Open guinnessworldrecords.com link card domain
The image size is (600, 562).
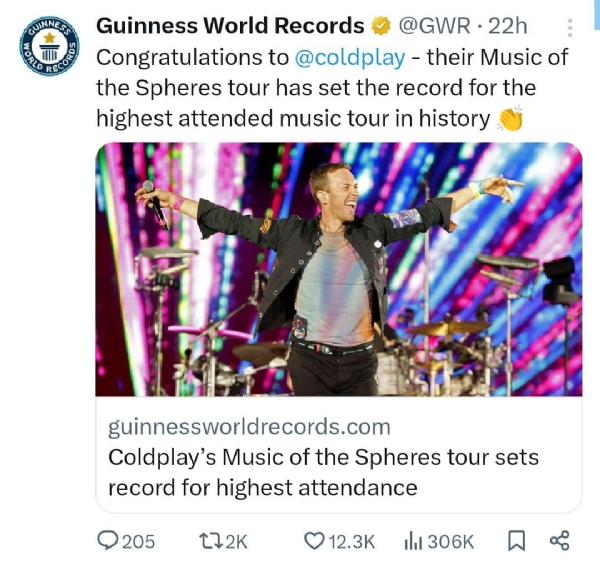pyautogui.click(x=249, y=427)
